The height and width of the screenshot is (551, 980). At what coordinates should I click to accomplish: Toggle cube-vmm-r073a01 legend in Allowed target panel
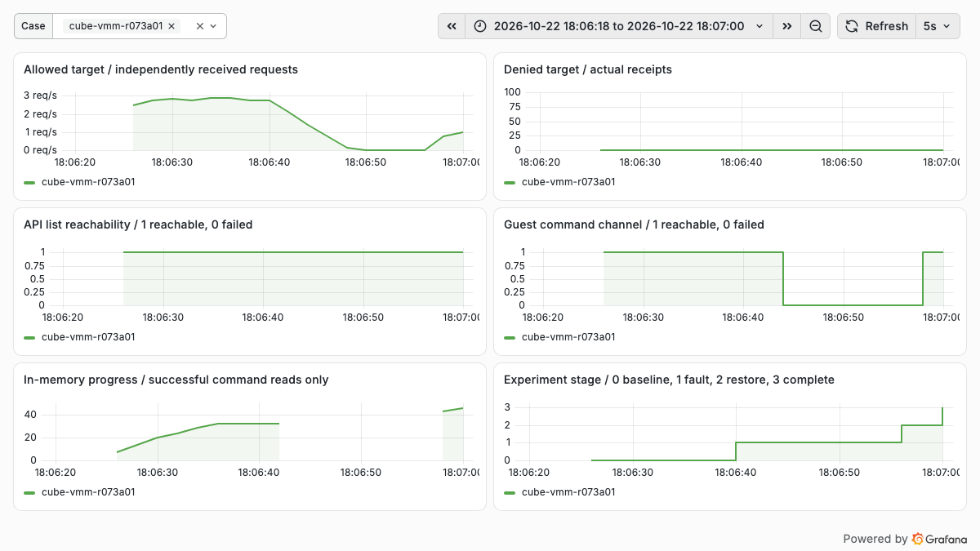[x=88, y=182]
